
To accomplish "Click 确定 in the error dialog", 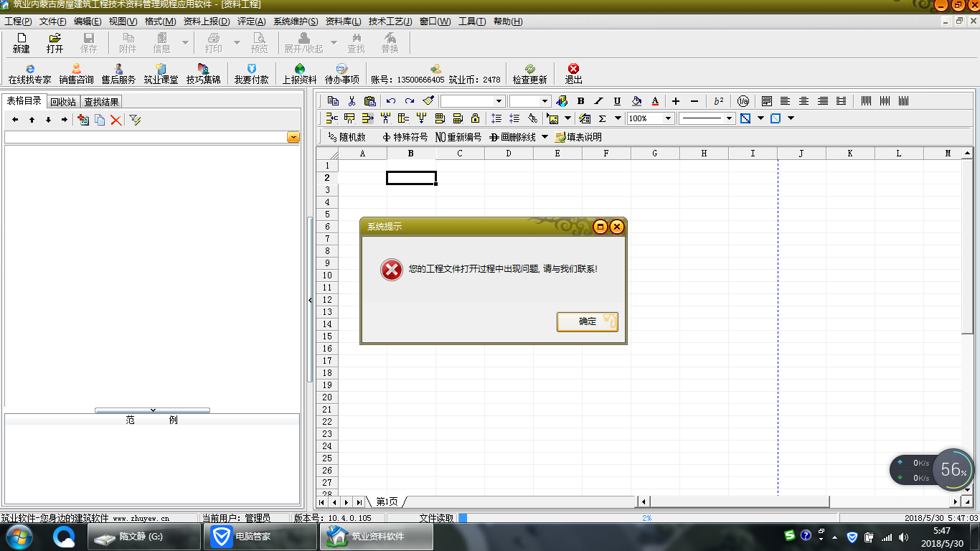I will [x=587, y=321].
